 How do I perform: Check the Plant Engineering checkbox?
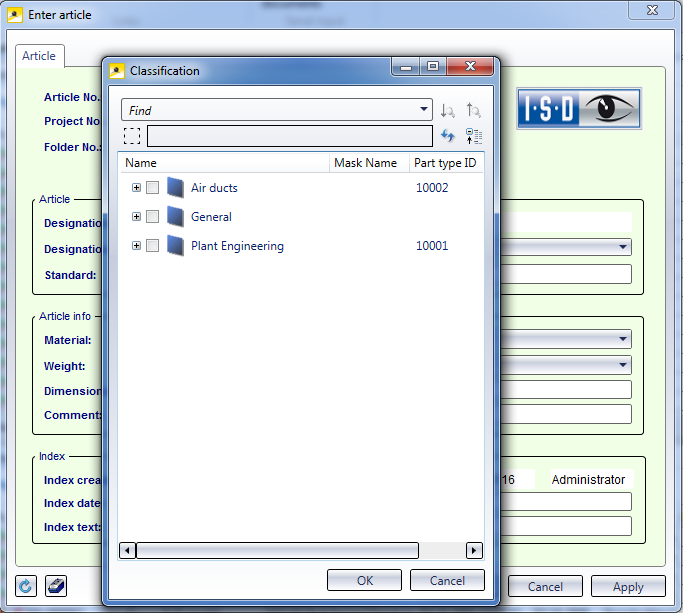[152, 246]
